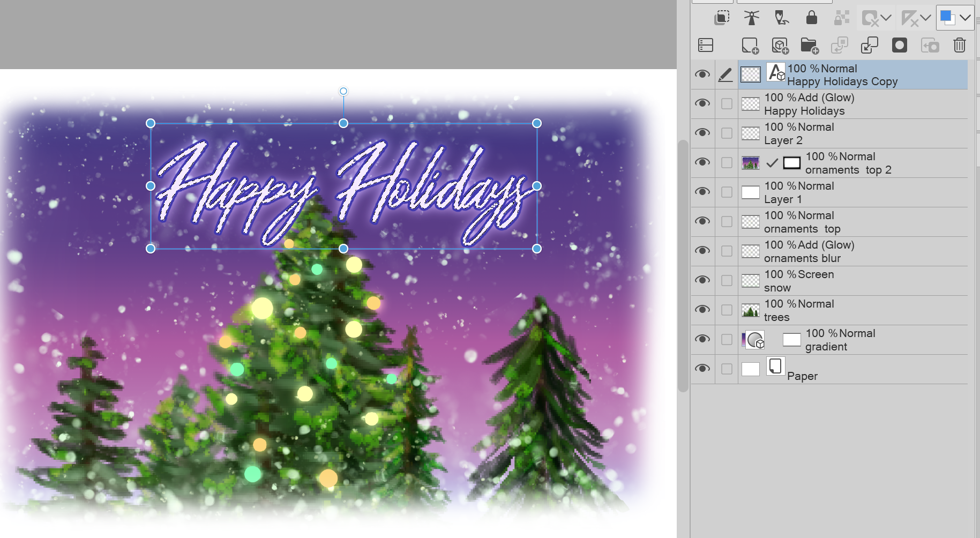Image resolution: width=980 pixels, height=538 pixels.
Task: Open the layer color dropdown arrow
Action: 966,18
